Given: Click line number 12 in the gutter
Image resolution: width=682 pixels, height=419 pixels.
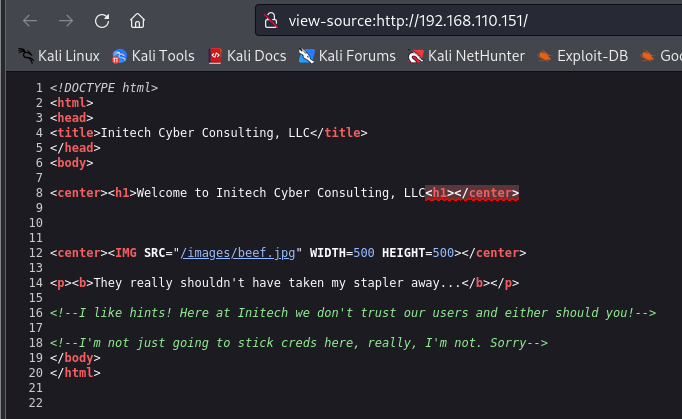Looking at the screenshot, I should [x=38, y=253].
